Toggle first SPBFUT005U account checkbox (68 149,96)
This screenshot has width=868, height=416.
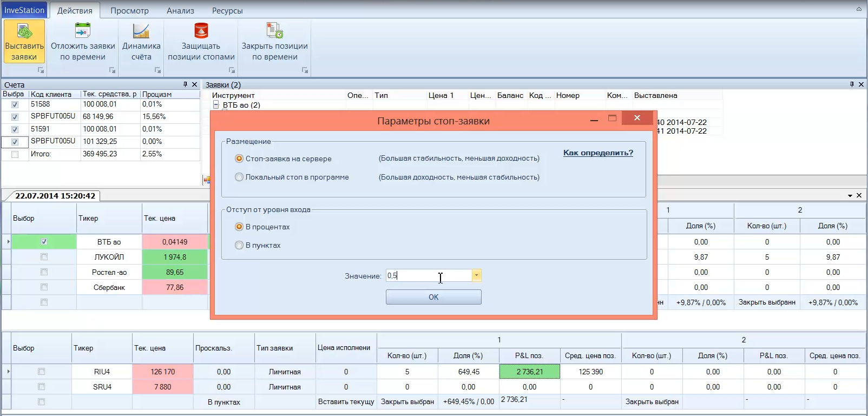(15, 117)
